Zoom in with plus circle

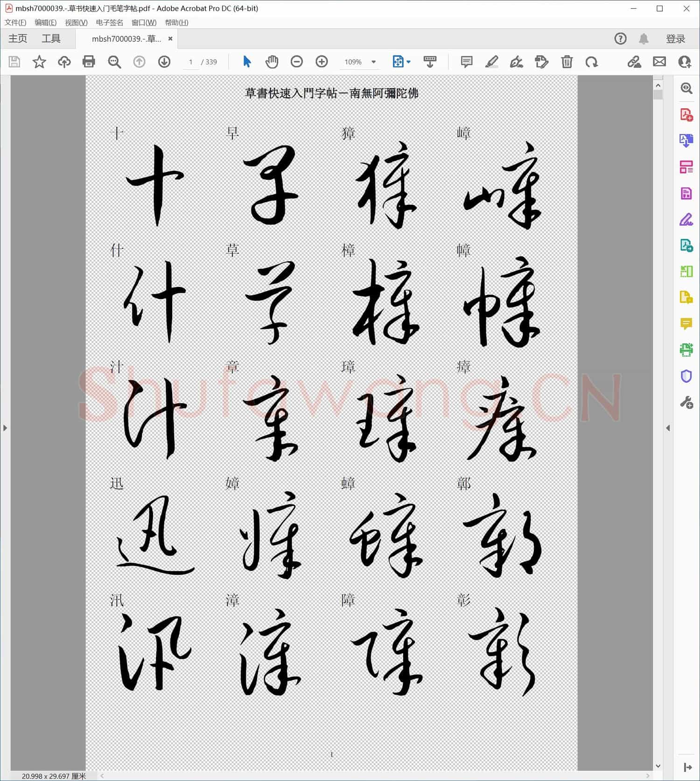(x=322, y=62)
